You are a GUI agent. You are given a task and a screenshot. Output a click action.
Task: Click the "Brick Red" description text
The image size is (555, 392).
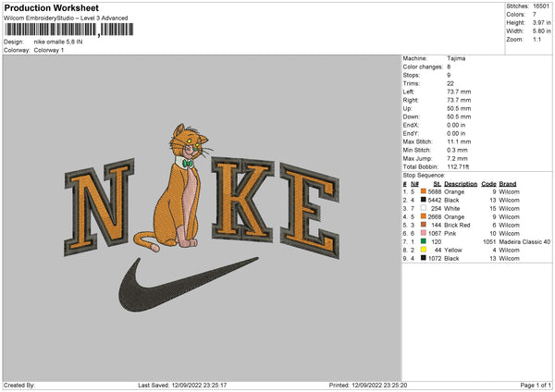click(457, 225)
